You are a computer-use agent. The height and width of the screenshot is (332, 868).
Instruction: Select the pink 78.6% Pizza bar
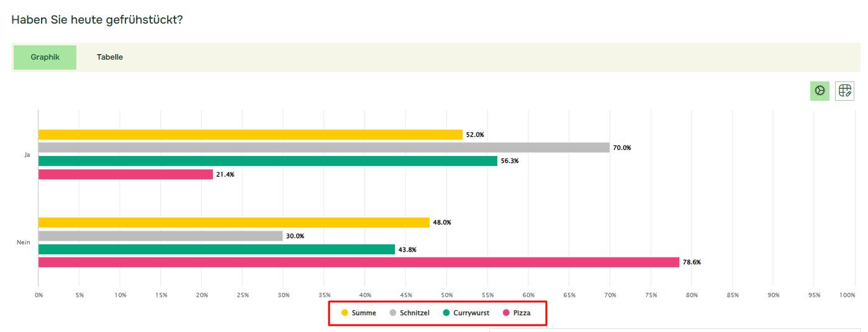point(358,262)
